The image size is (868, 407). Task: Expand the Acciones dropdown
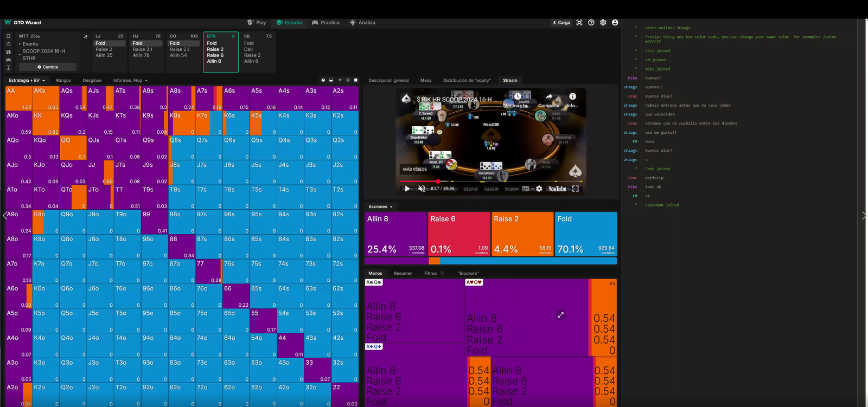[380, 206]
